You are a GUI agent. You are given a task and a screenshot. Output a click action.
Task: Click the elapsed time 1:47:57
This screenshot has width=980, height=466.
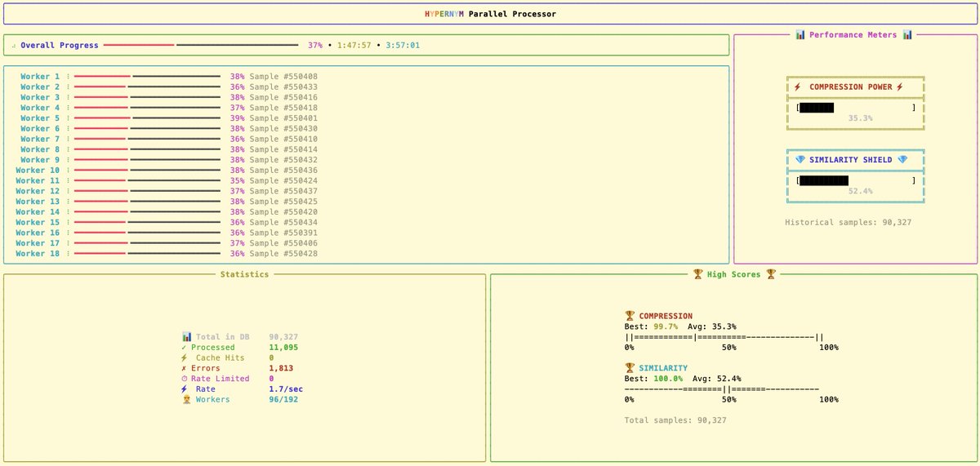pyautogui.click(x=354, y=46)
